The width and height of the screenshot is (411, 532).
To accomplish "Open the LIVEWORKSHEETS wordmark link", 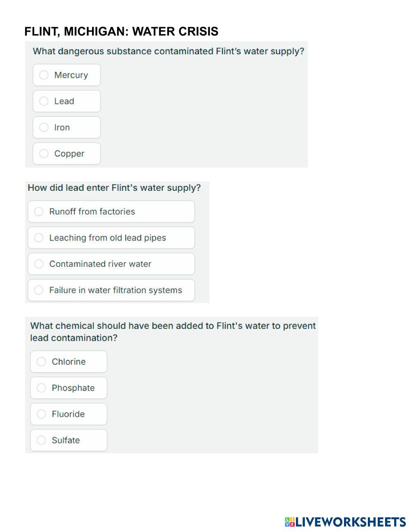I will point(351,522).
